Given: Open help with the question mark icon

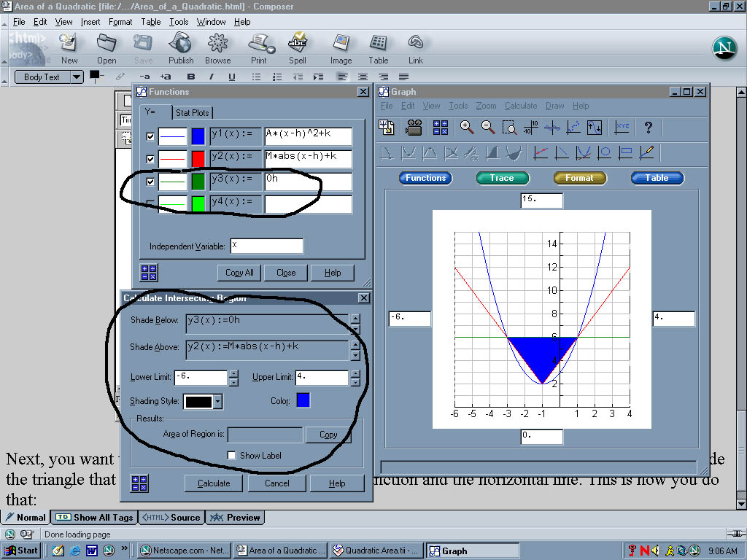Looking at the screenshot, I should click(648, 128).
